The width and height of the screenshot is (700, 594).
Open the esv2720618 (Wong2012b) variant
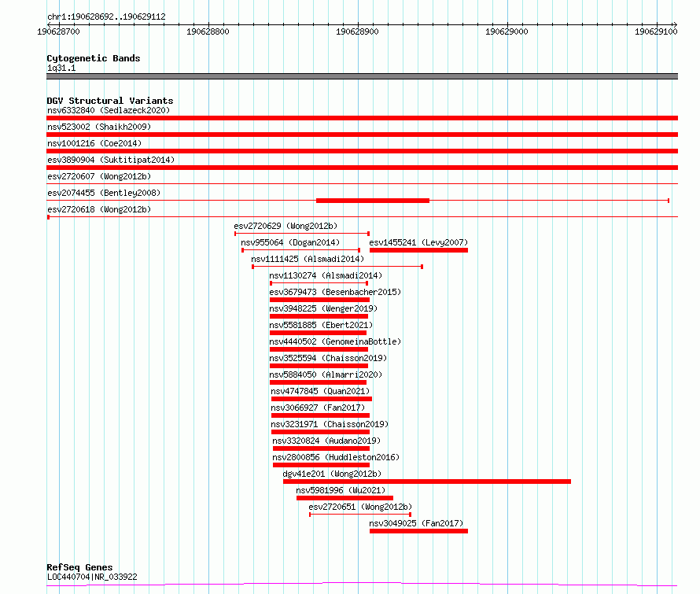click(99, 209)
